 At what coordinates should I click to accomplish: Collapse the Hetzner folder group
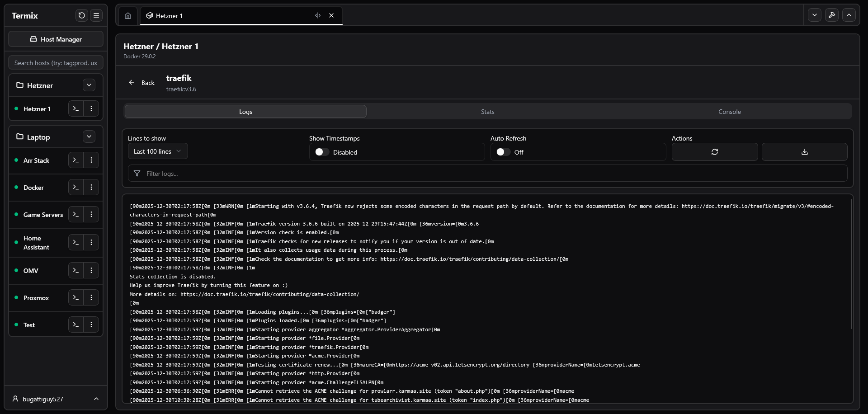coord(89,85)
